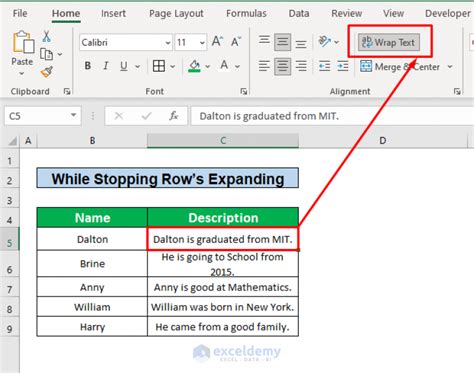474x373 pixels.
Task: Click Decrease Indent icon
Action: pyautogui.click(x=324, y=66)
